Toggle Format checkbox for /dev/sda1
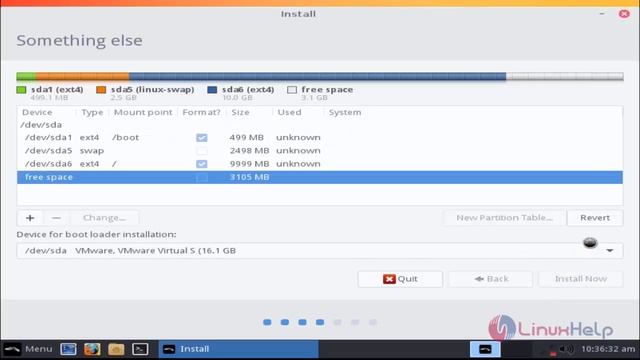Screen dimensions: 640x360 [x=202, y=138]
